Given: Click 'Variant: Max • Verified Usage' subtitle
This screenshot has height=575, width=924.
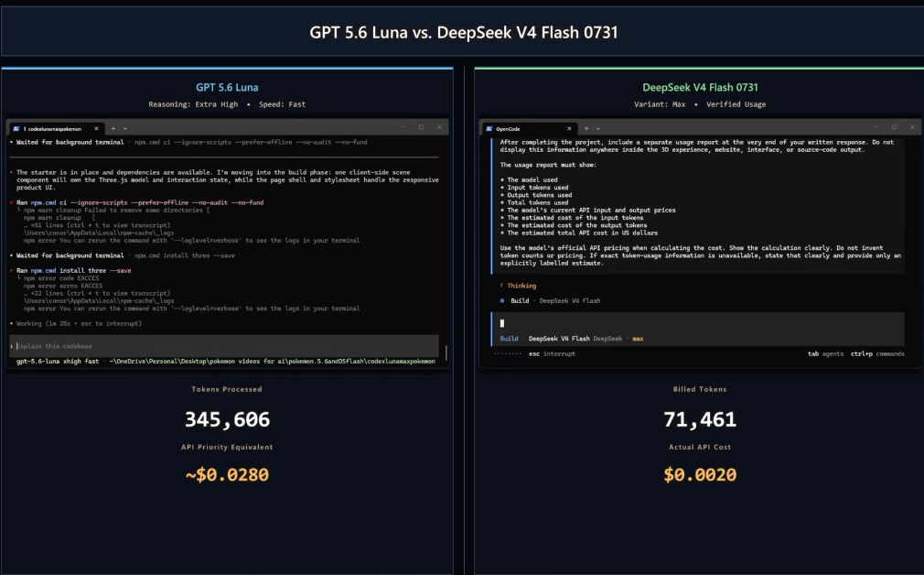Looking at the screenshot, I should click(x=700, y=104).
